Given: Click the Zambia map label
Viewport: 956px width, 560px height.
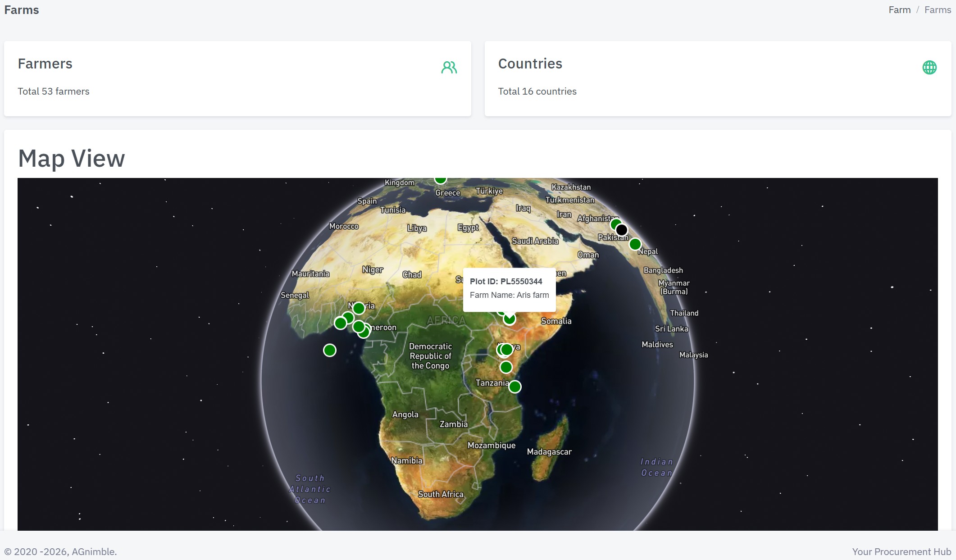Looking at the screenshot, I should (454, 424).
